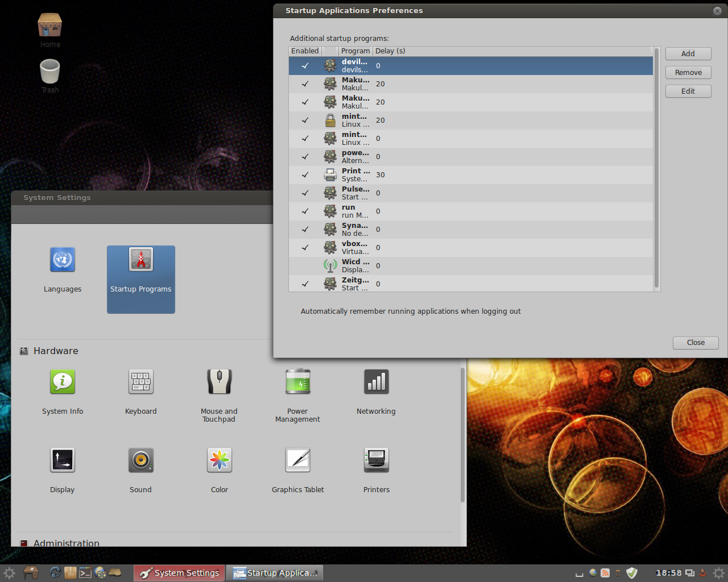Click the Remove button
The image size is (728, 582).
click(688, 72)
